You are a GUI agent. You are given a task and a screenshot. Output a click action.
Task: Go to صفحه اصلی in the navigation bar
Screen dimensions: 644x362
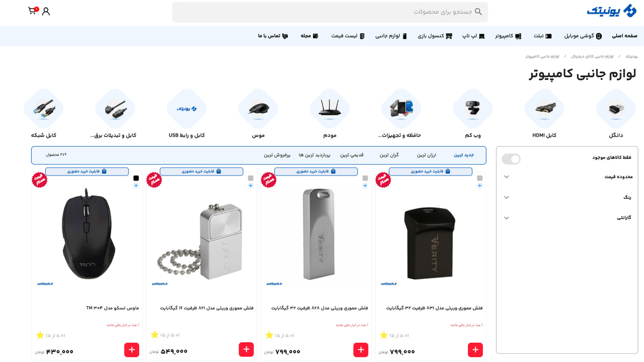(625, 36)
